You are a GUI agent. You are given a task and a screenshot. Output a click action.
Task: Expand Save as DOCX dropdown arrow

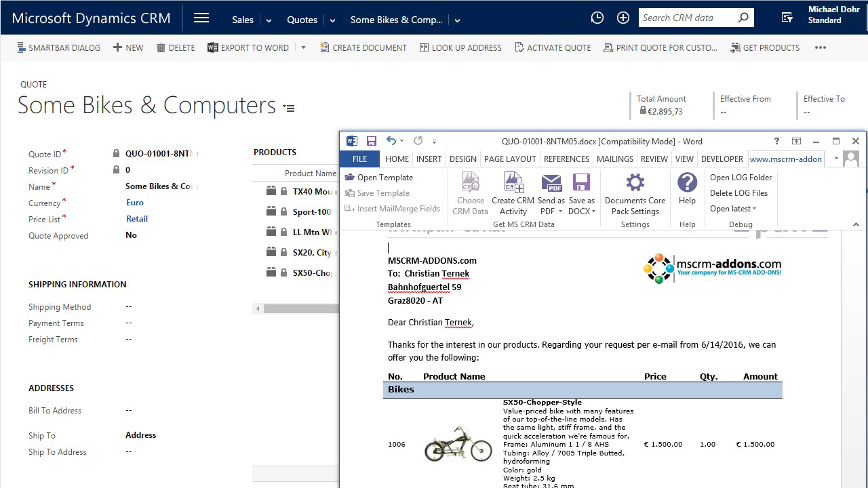(593, 211)
